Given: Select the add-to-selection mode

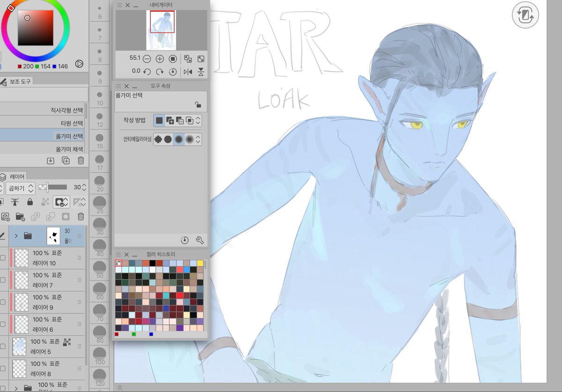Looking at the screenshot, I should pyautogui.click(x=170, y=120).
